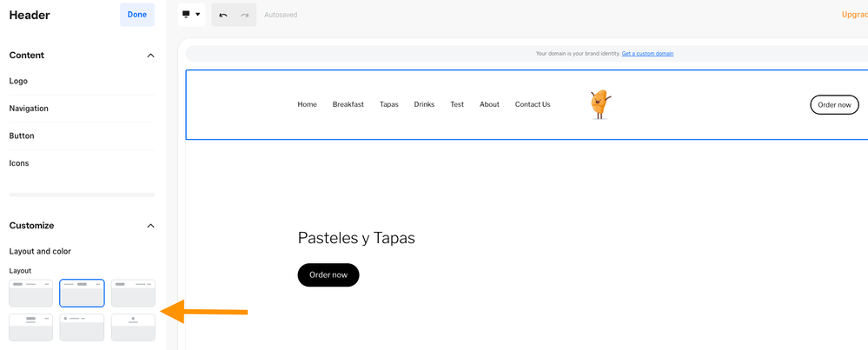Screen dimensions: 868x350
Task: Click the outlined Order now header button
Action: pos(834,104)
